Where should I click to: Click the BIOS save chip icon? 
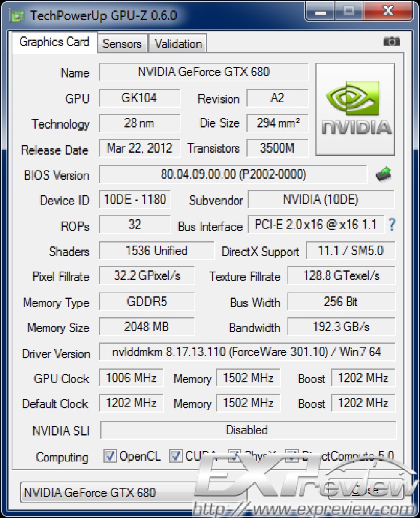point(383,174)
